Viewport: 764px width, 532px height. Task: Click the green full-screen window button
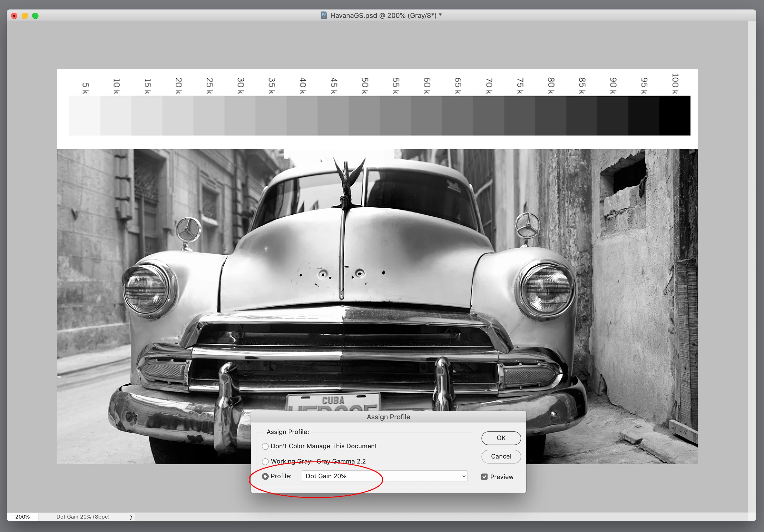pyautogui.click(x=35, y=16)
